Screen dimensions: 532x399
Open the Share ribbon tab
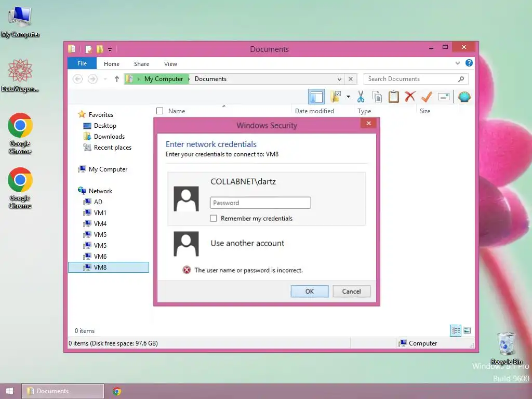[x=141, y=64]
